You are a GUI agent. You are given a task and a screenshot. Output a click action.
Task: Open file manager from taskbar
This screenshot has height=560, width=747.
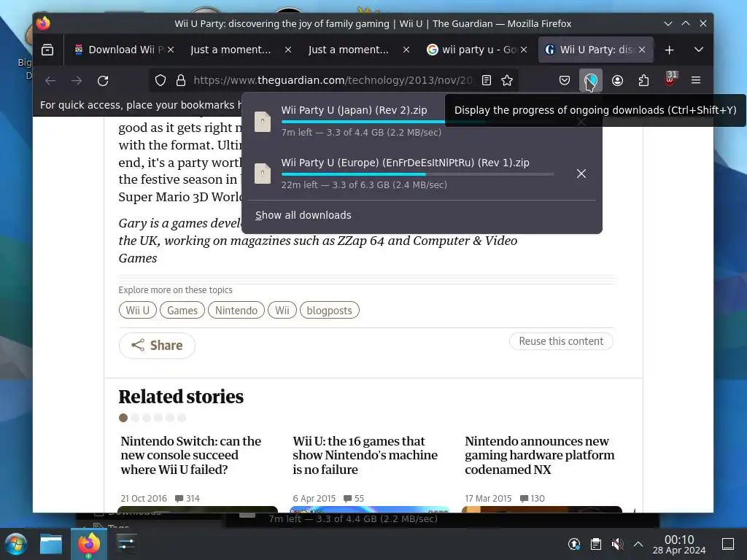(x=51, y=544)
